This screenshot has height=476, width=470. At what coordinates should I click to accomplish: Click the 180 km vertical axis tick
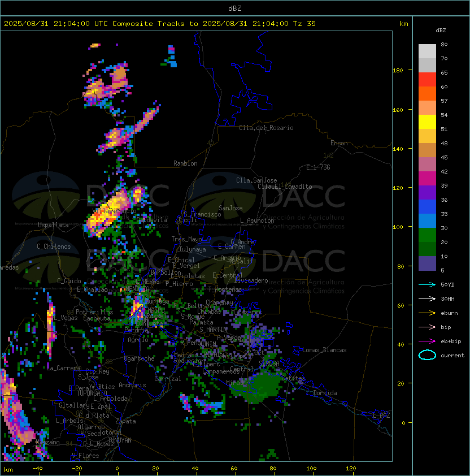click(x=398, y=71)
